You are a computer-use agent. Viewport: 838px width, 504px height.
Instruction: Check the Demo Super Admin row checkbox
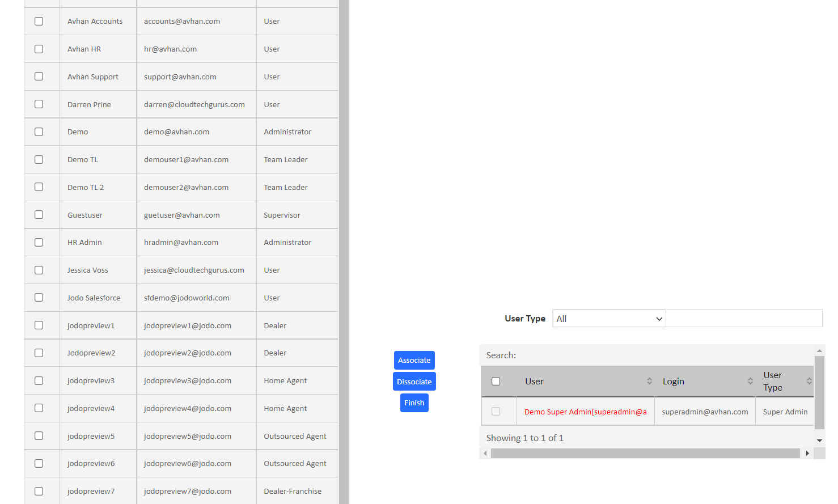point(496,411)
